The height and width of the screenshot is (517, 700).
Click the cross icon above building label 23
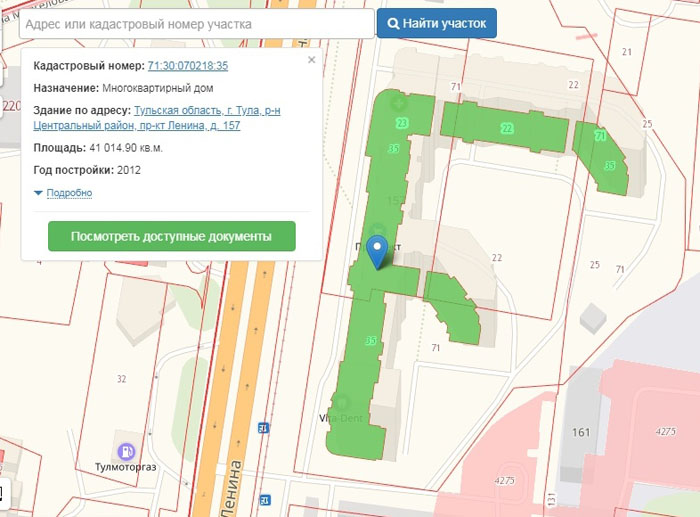pyautogui.click(x=400, y=104)
